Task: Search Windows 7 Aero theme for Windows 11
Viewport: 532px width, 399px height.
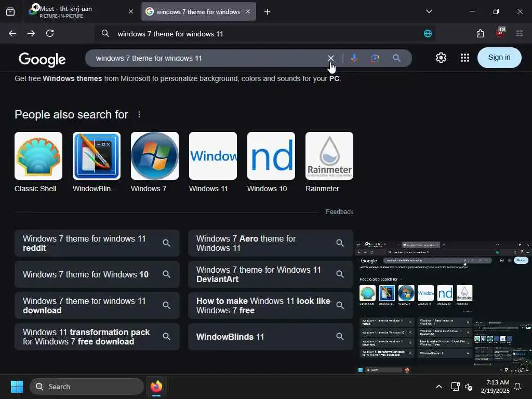Action: 270,243
